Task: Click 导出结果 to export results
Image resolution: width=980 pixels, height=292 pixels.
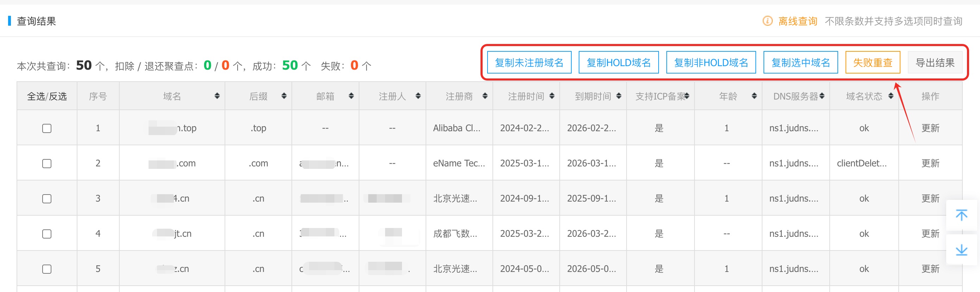Action: point(935,62)
